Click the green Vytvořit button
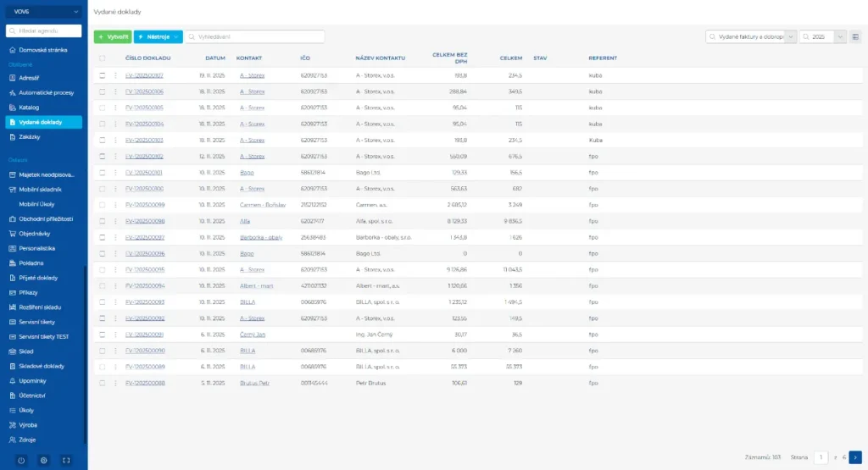868x470 pixels. (112, 37)
